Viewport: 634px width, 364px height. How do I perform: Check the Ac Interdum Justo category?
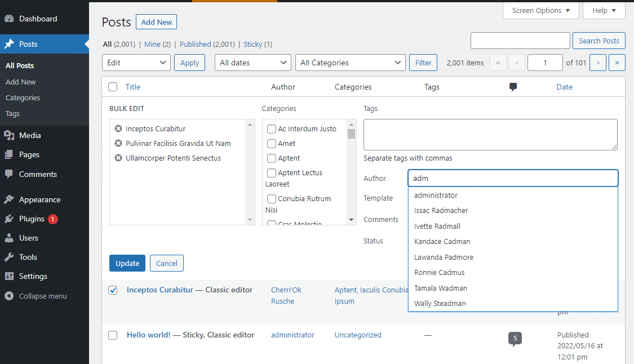(272, 129)
